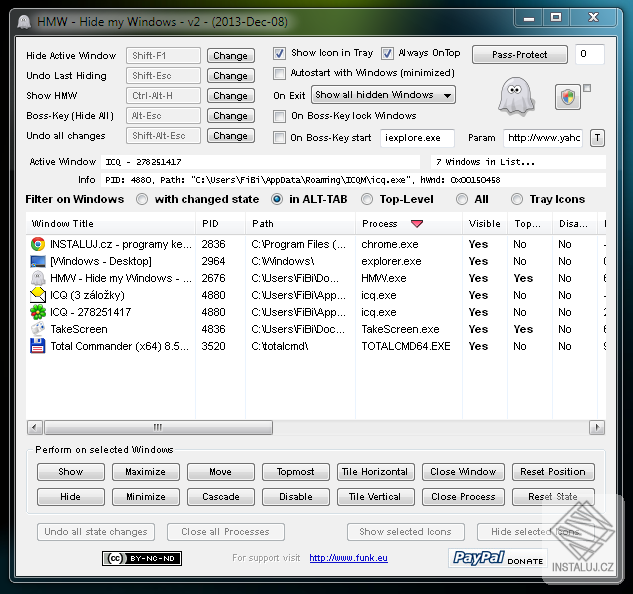
Task: Click the horizontal scrollbar thumb of the list
Action: (x=159, y=427)
